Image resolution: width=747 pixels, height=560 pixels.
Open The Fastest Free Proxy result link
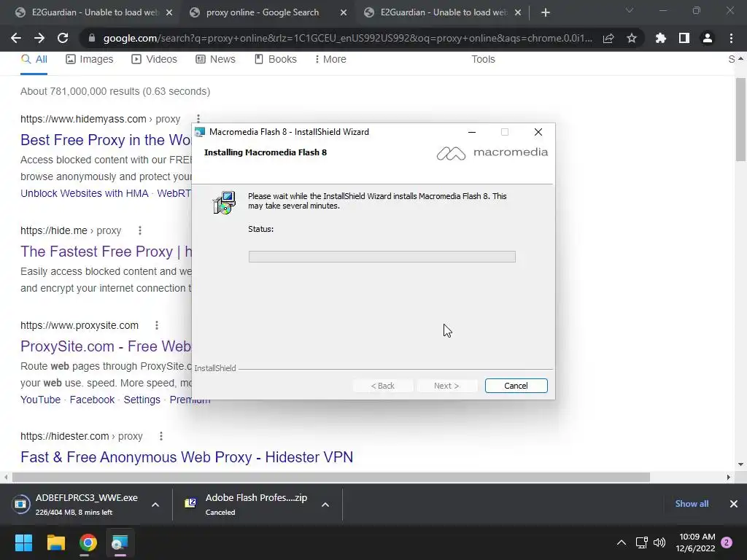coord(106,252)
